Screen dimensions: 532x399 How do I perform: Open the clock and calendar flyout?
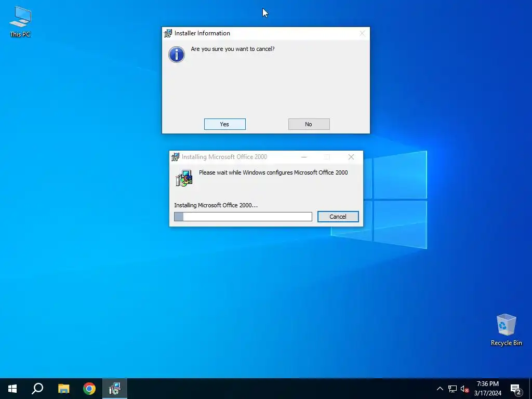487,389
